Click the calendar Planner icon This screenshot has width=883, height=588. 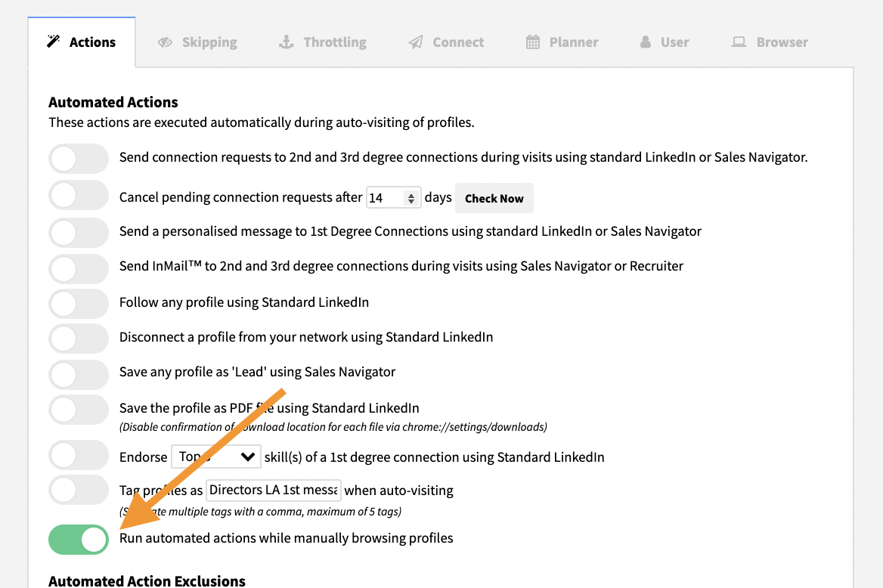pyautogui.click(x=533, y=42)
